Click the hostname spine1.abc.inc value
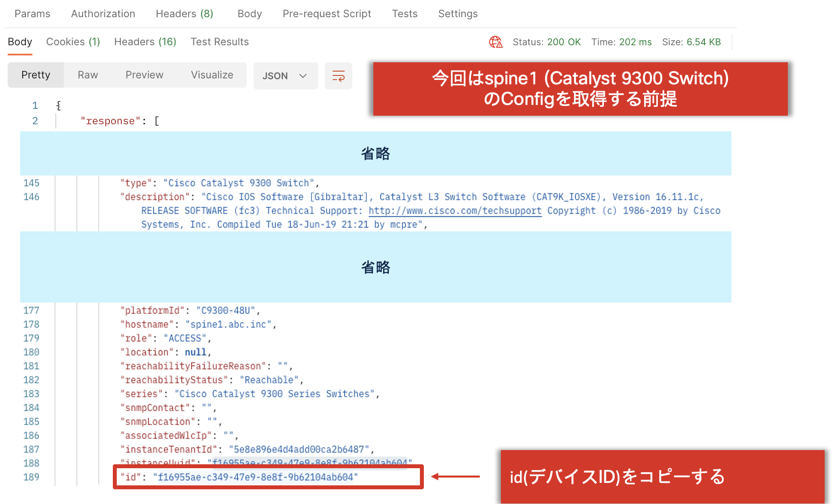Viewport: 832px width, 504px height. 229,325
